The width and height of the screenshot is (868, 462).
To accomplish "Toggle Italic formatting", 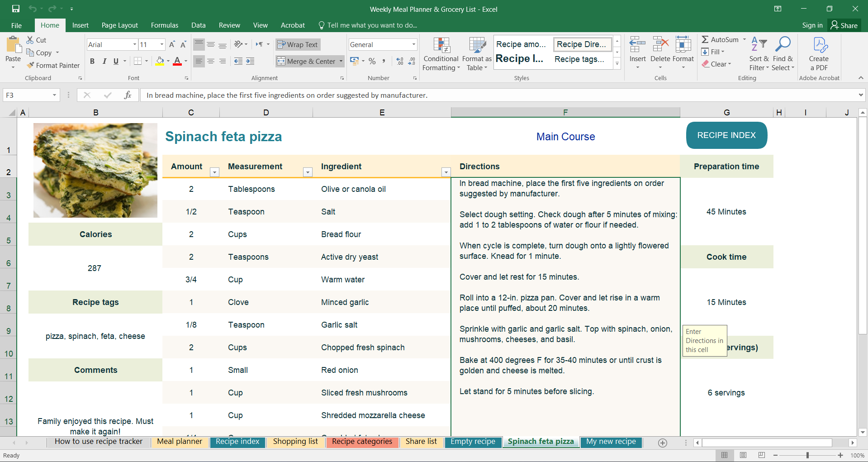I will pyautogui.click(x=104, y=61).
